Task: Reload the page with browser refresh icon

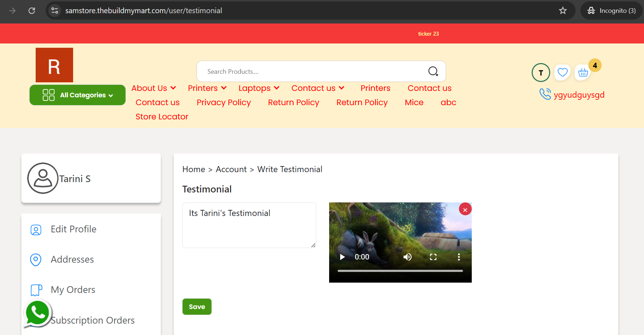Action: coord(32,11)
